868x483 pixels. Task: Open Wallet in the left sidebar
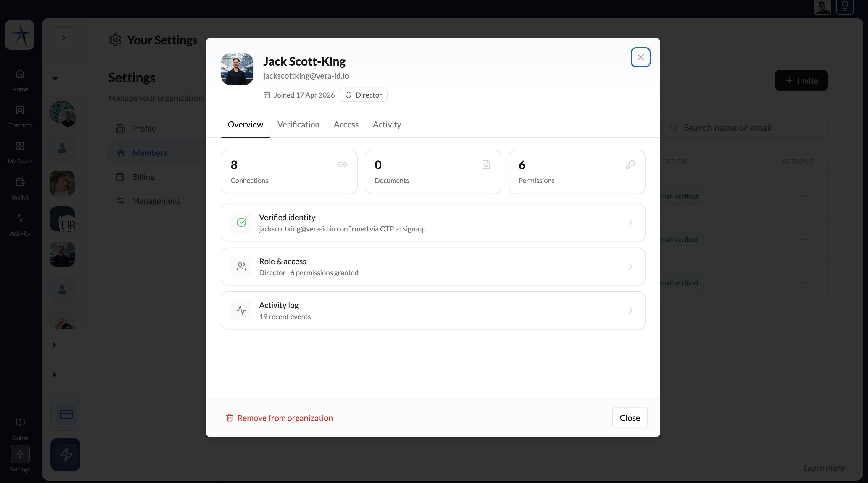tap(20, 189)
